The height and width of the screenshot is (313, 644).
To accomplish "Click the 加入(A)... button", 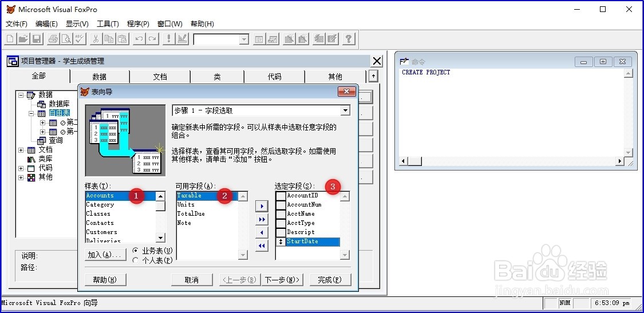I will pyautogui.click(x=105, y=255).
